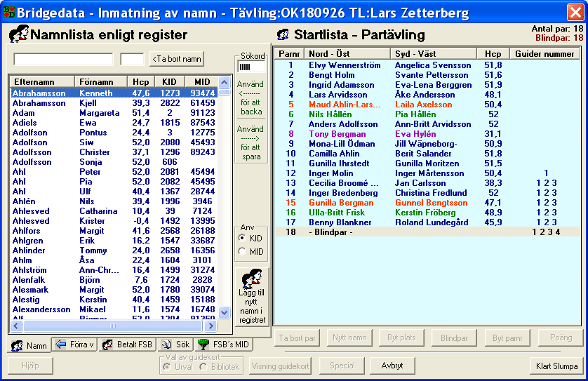The height and width of the screenshot is (381, 588).
Task: Select the Namn tab
Action: pos(29,345)
